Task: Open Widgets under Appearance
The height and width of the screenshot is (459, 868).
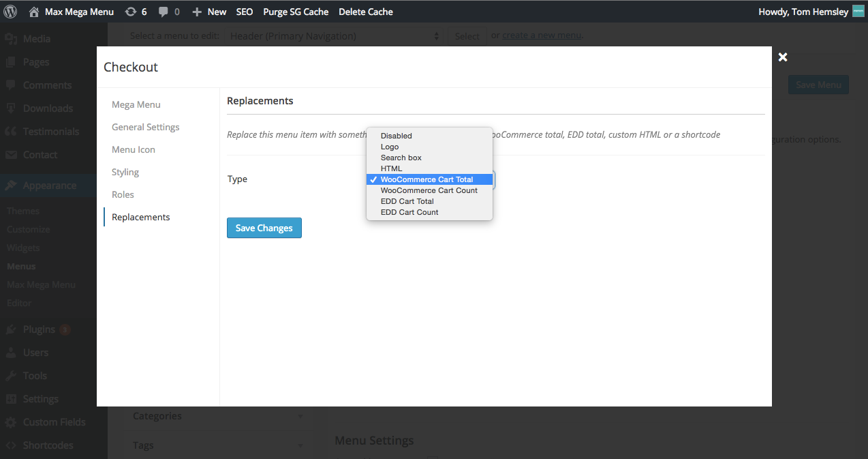Action: pyautogui.click(x=23, y=248)
